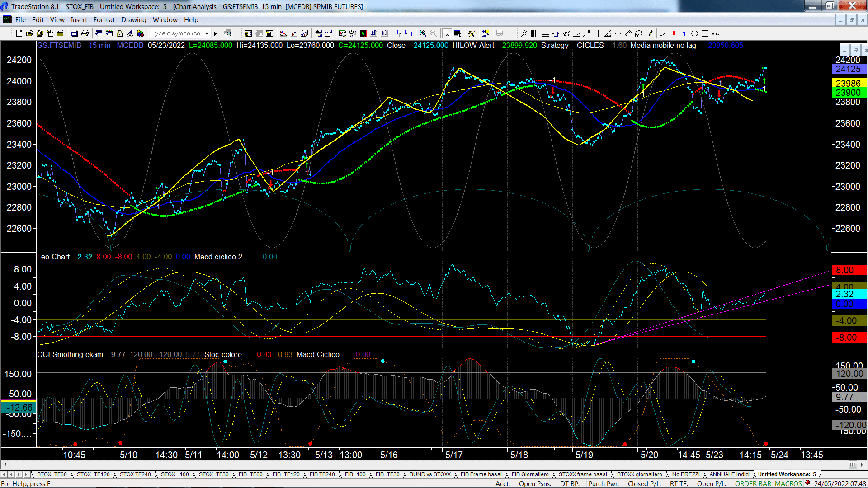Select the horizontal double-arrow extension tool

pos(618,33)
